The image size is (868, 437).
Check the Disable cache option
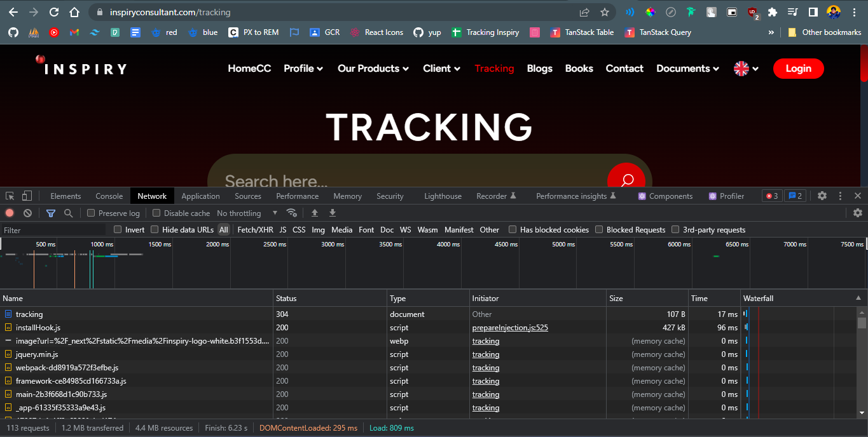pos(156,213)
